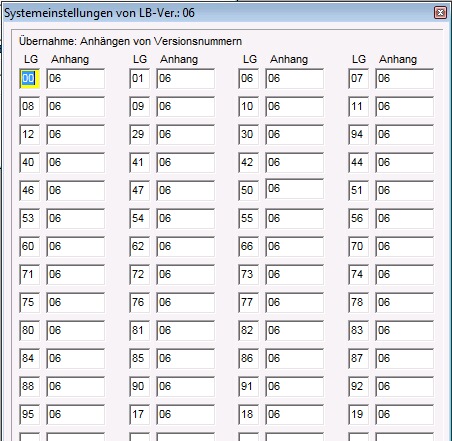Image resolution: width=452 pixels, height=441 pixels.
Task: Select the LG field containing 17
Action: tap(139, 415)
